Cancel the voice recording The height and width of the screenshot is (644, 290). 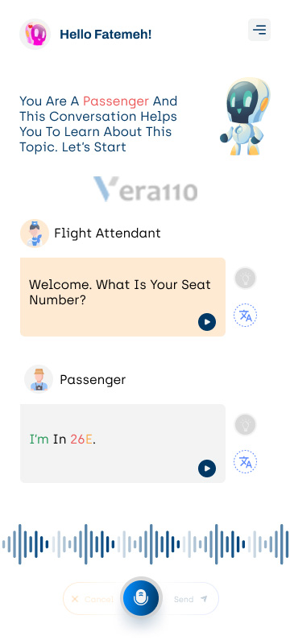[x=93, y=599]
